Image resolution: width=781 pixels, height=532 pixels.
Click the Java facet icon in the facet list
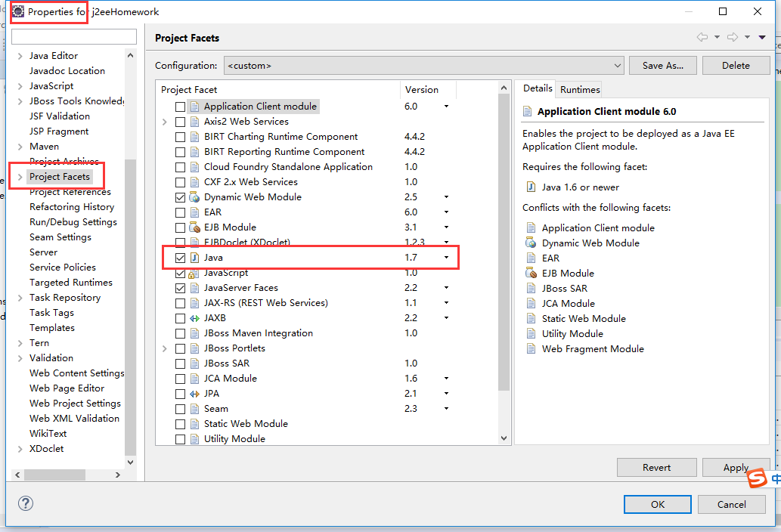195,258
